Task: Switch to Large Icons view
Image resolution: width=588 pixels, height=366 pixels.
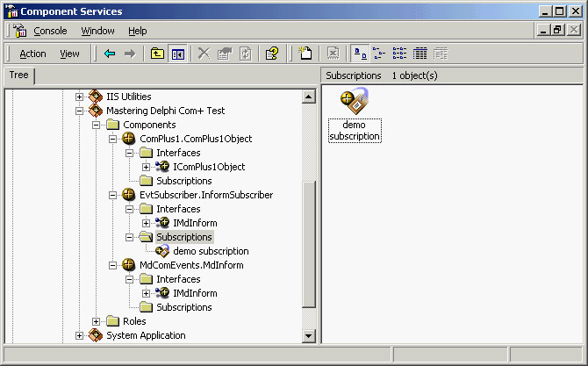Action: 360,54
